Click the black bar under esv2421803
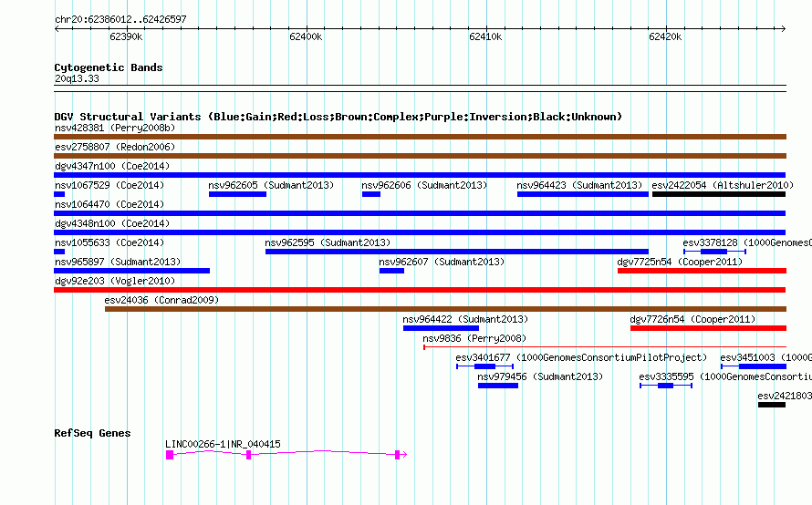 [x=772, y=405]
